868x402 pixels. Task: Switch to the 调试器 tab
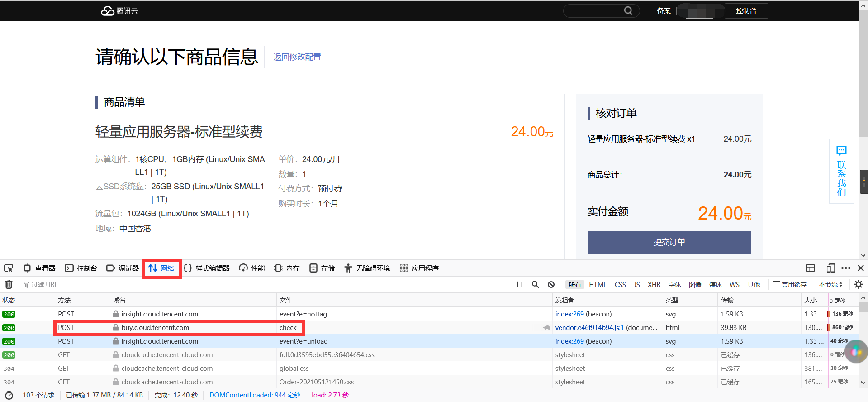(123, 268)
